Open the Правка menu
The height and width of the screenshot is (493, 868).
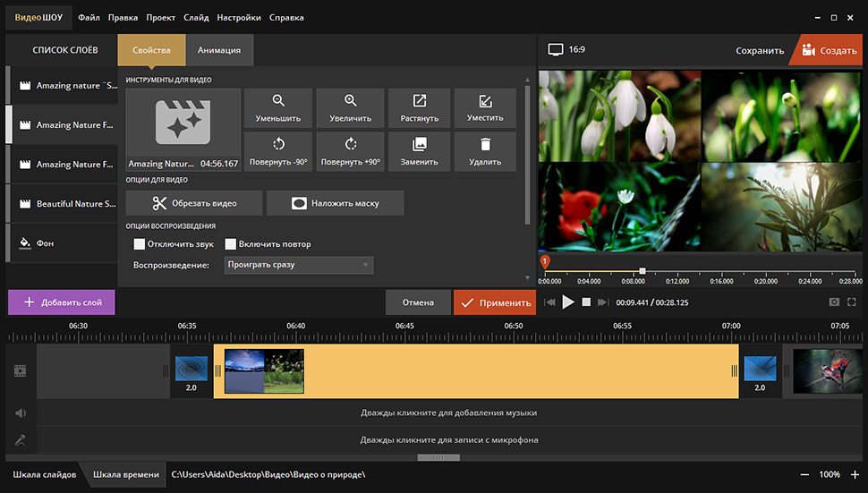point(123,18)
